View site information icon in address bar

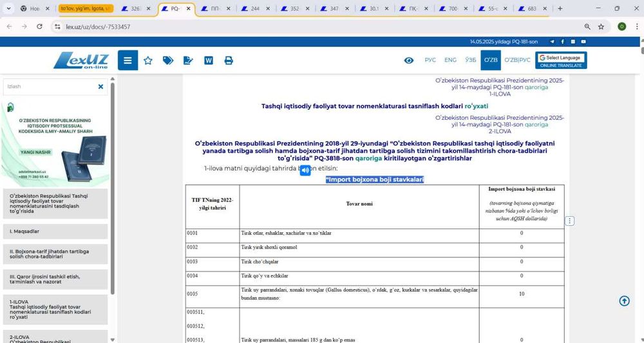(58, 26)
